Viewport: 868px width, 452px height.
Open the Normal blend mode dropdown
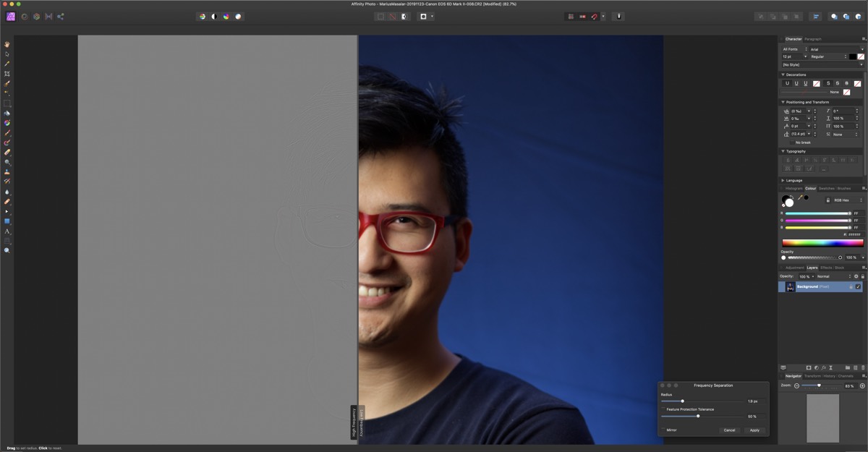[834, 276]
